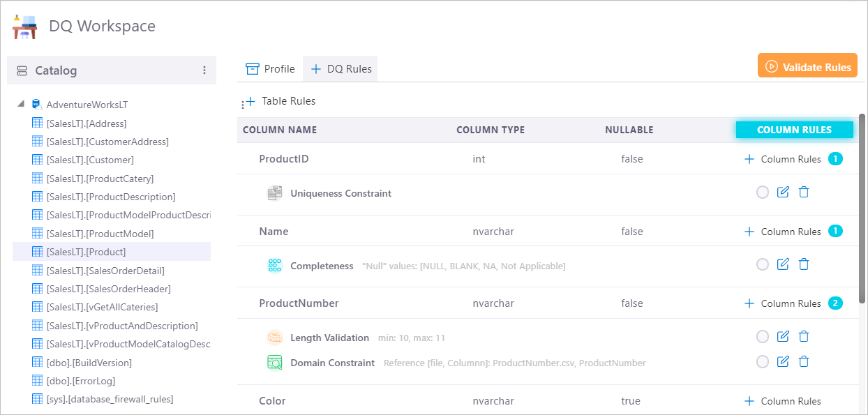Delete the Completeness rule
Viewport: 868px width, 415px height.
(804, 264)
